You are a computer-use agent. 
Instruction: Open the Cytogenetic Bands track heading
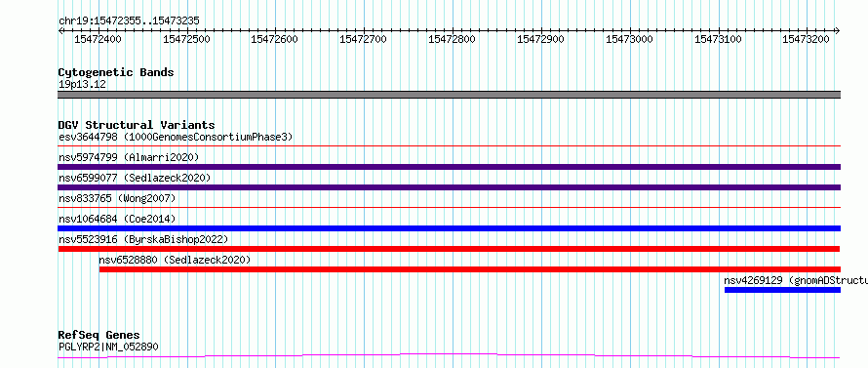(x=116, y=72)
